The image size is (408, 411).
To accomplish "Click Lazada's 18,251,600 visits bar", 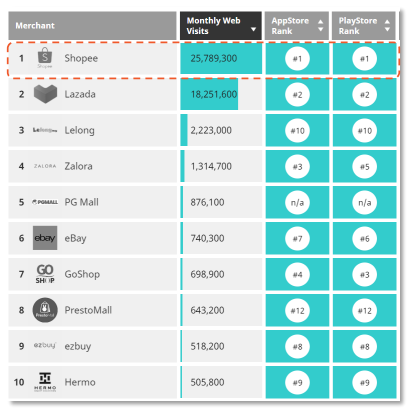I will pyautogui.click(x=209, y=94).
